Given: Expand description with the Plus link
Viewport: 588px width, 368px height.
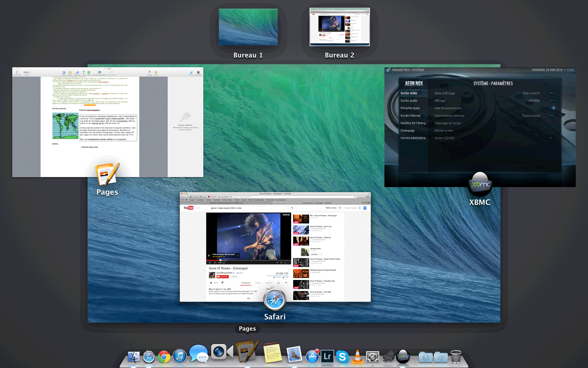Looking at the screenshot, I should (x=248, y=298).
